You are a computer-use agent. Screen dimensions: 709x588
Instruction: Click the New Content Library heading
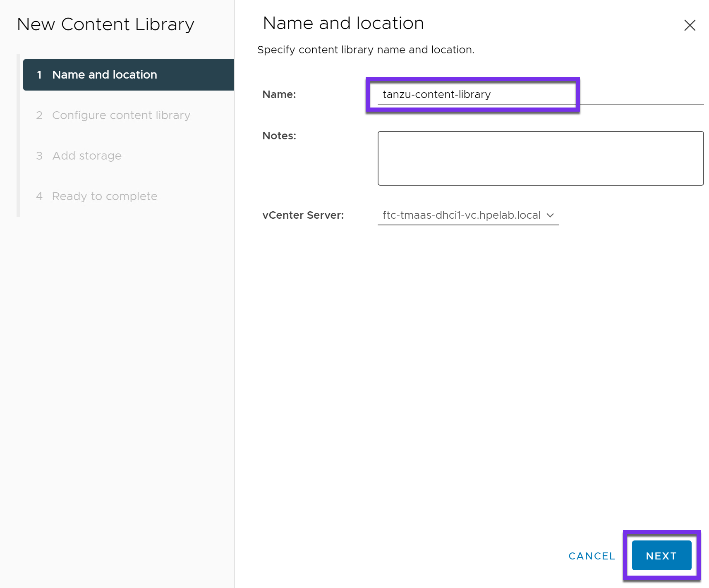coord(105,24)
